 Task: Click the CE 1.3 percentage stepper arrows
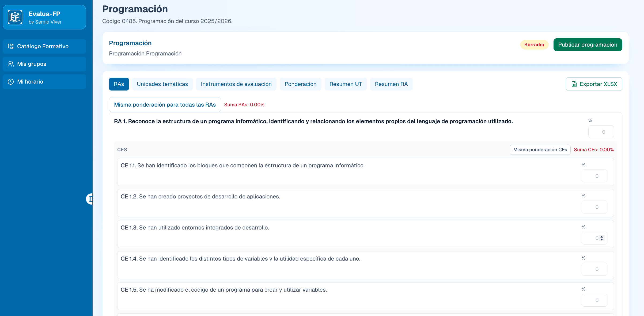[x=602, y=238]
